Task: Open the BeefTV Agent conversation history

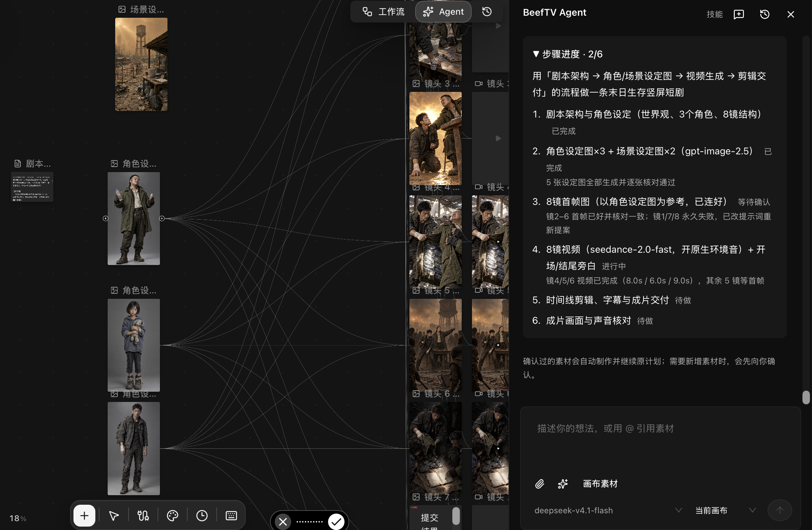Action: coord(765,14)
